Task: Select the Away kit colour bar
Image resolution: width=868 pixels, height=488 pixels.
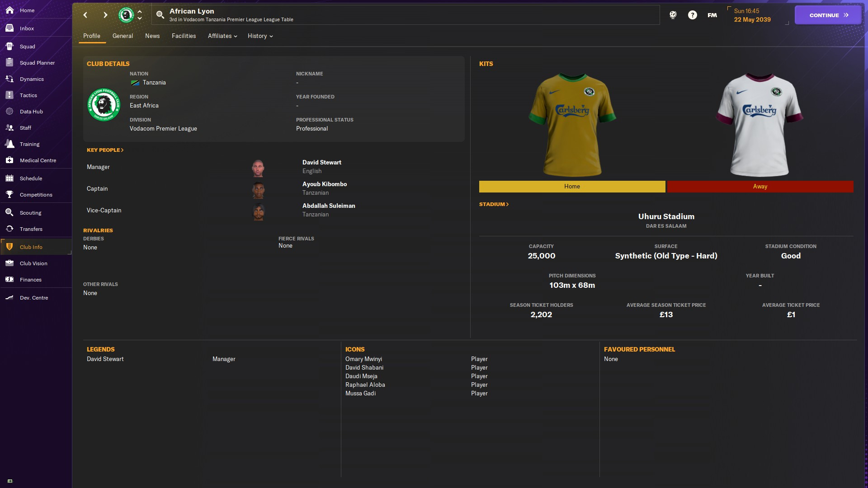Action: point(760,186)
